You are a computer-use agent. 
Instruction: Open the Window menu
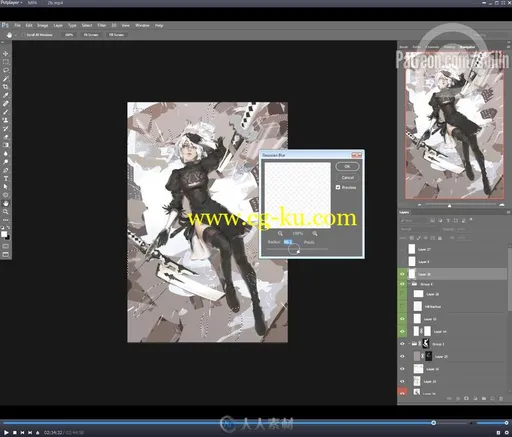(x=142, y=25)
